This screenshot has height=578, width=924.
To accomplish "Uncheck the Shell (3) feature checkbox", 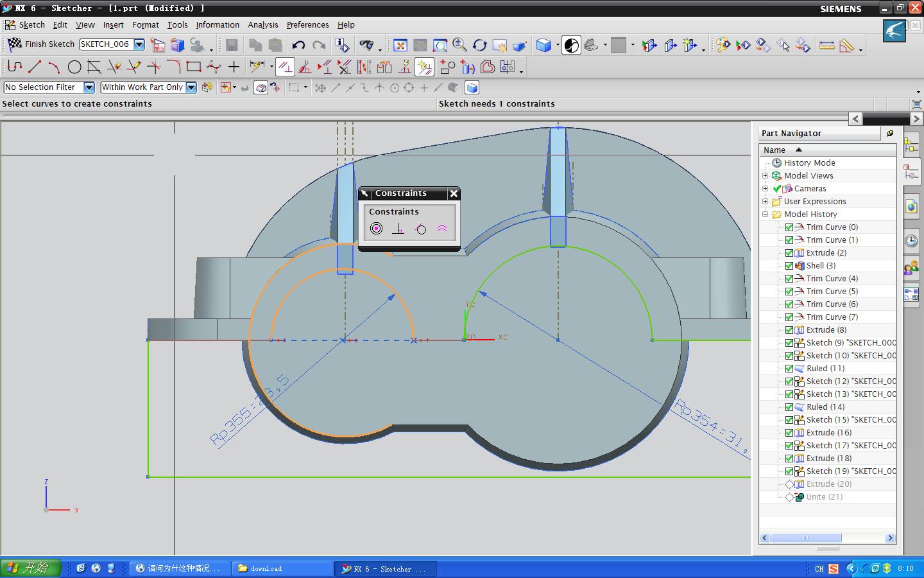I will tap(789, 266).
